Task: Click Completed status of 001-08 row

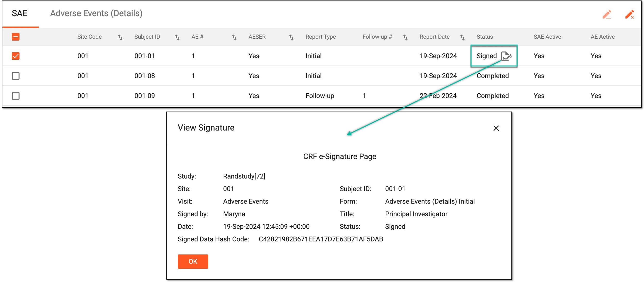Action: (493, 76)
